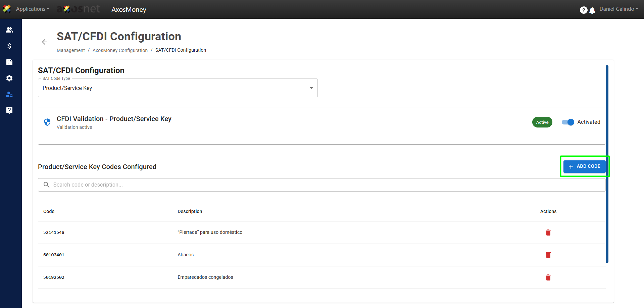The height and width of the screenshot is (308, 644).
Task: Focus the search code or description field
Action: (322, 185)
